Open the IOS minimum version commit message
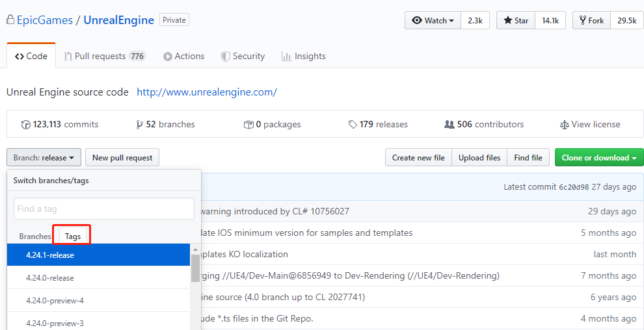 pos(307,233)
